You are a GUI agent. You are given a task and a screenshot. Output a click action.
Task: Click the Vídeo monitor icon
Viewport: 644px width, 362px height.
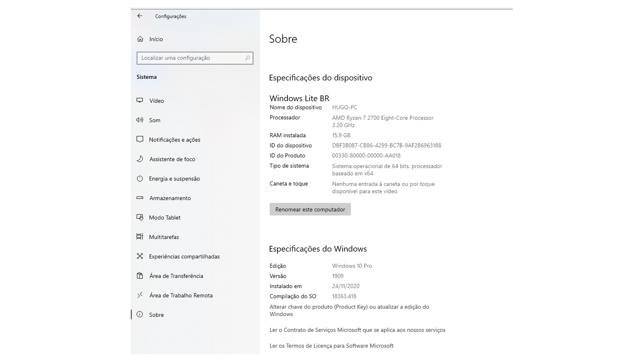pos(140,101)
